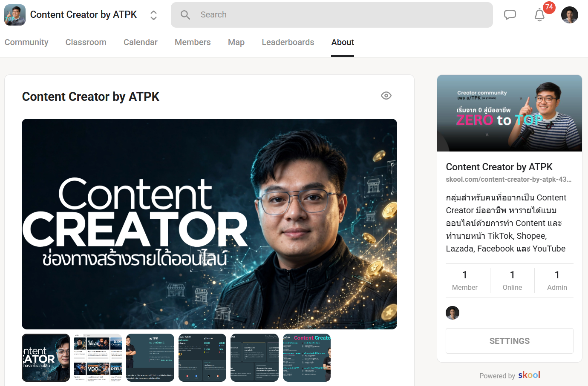Select the fifth dark grid thumbnail
The height and width of the screenshot is (386, 588).
coord(254,357)
